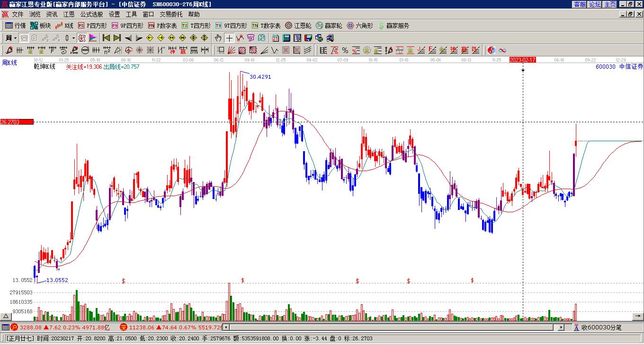Click the 论坛 forum link
644x345 pixels.
(595, 4)
